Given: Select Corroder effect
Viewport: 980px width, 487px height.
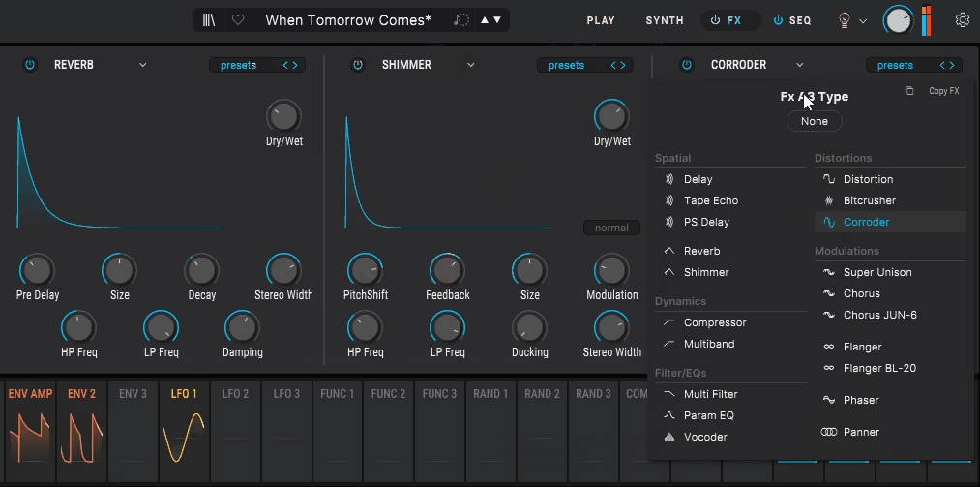Looking at the screenshot, I should coord(890,222).
